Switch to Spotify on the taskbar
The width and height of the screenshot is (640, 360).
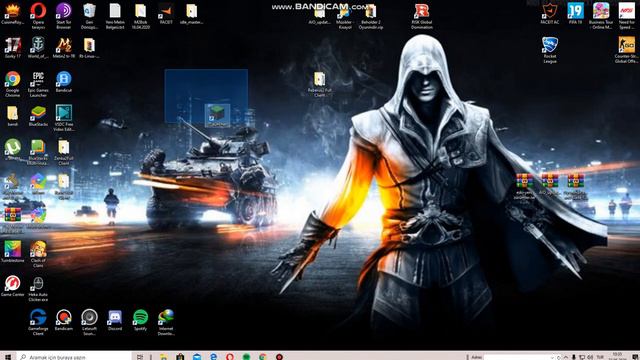tap(246, 357)
